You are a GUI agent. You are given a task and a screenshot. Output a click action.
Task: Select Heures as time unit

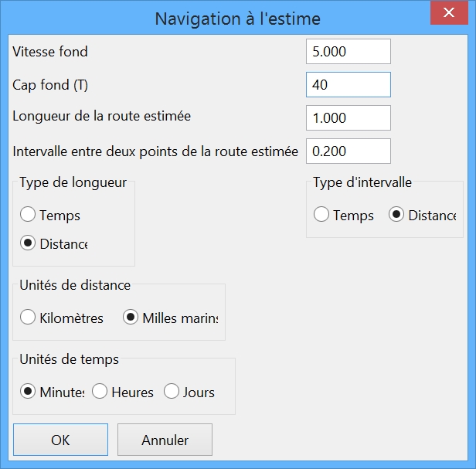point(100,392)
